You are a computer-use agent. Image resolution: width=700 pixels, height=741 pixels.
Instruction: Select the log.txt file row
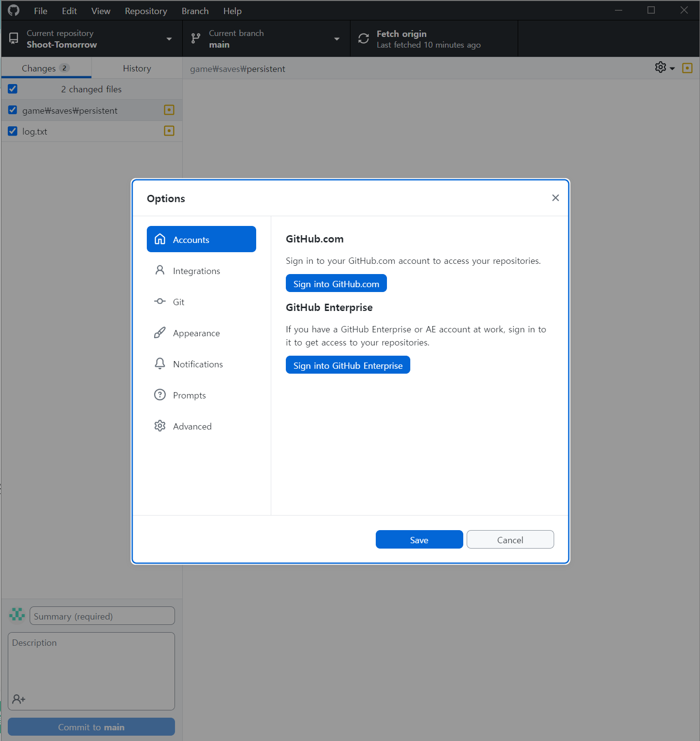coord(92,131)
